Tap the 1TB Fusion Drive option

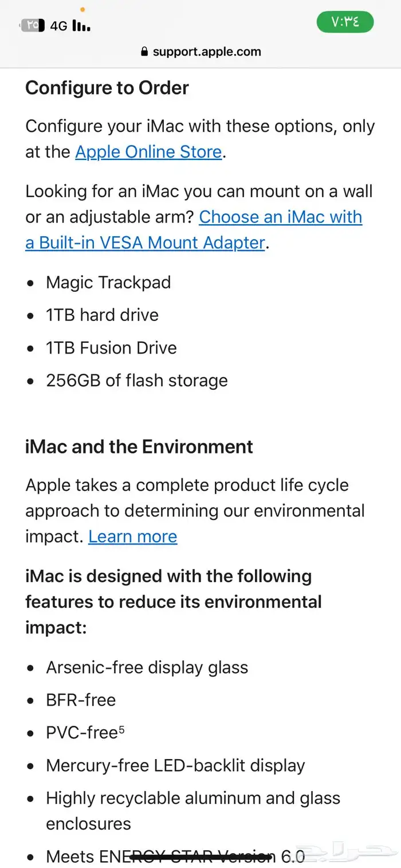pos(111,348)
